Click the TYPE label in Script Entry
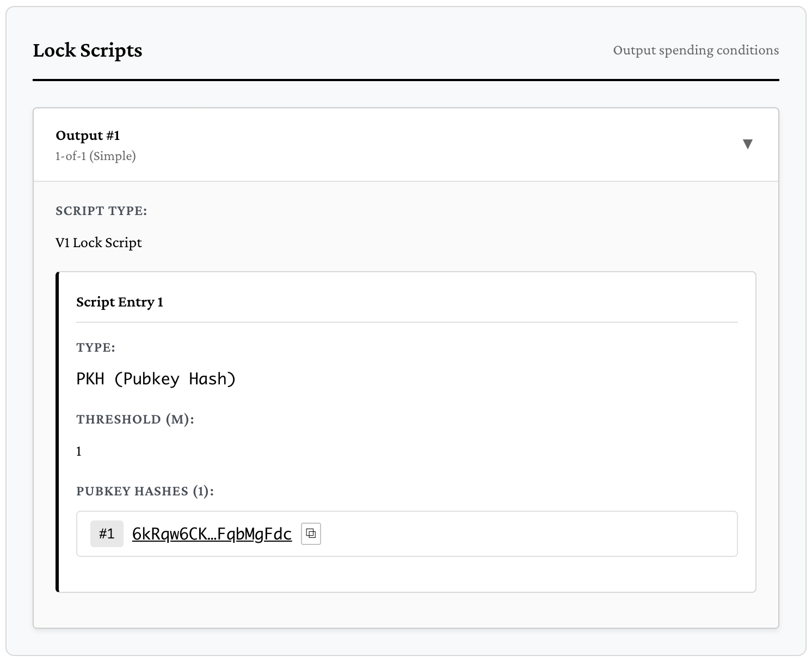 click(96, 348)
